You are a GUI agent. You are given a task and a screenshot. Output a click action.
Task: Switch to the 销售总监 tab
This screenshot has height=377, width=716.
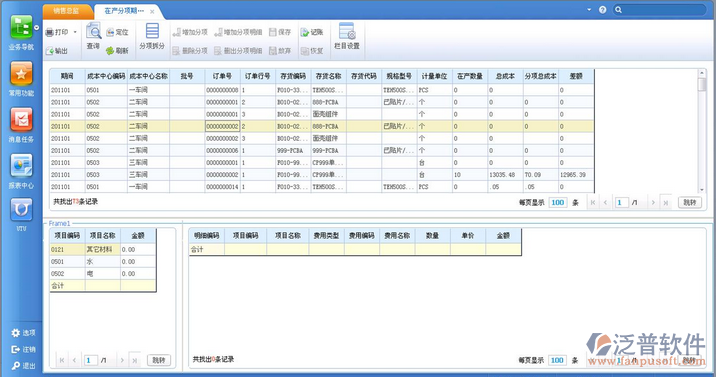(x=66, y=11)
